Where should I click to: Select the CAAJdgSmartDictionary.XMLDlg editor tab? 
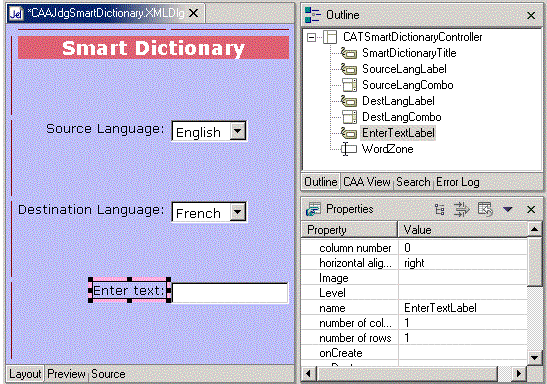[x=106, y=13]
